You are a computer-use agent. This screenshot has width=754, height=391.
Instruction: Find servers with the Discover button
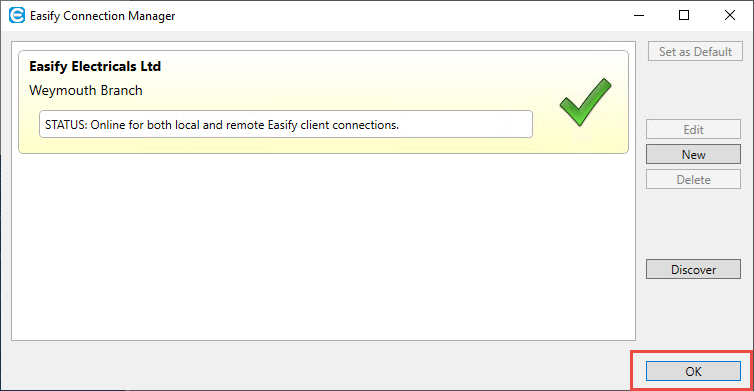[x=693, y=269]
